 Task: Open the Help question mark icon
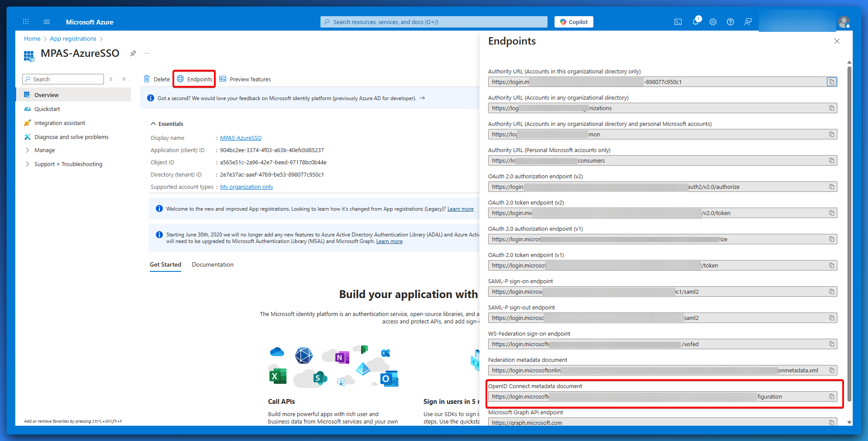coord(730,22)
